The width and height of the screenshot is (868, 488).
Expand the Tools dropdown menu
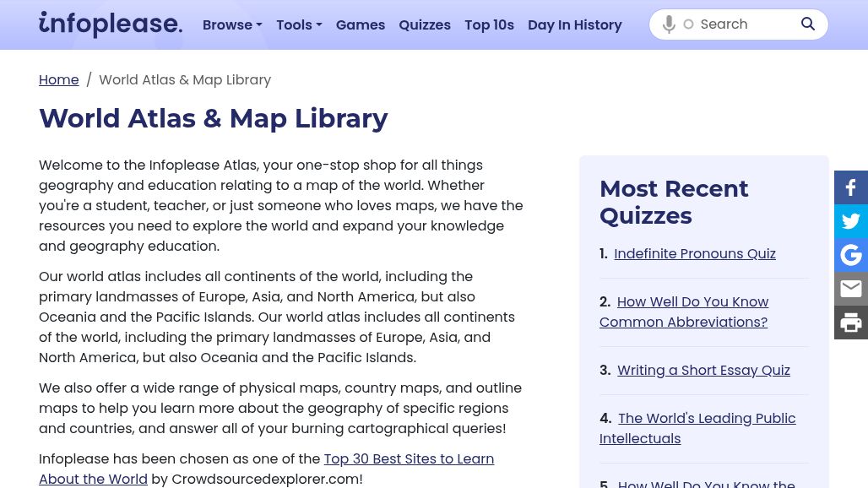coord(299,24)
